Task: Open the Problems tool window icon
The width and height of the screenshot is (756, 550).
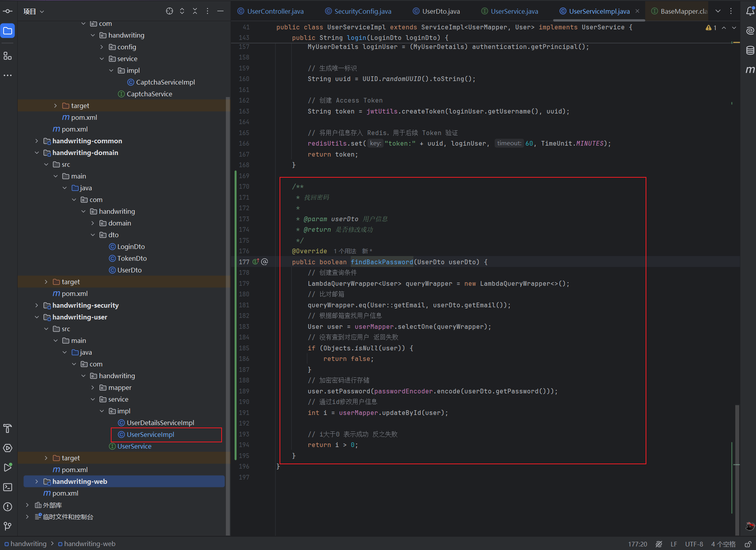Action: coord(7,507)
